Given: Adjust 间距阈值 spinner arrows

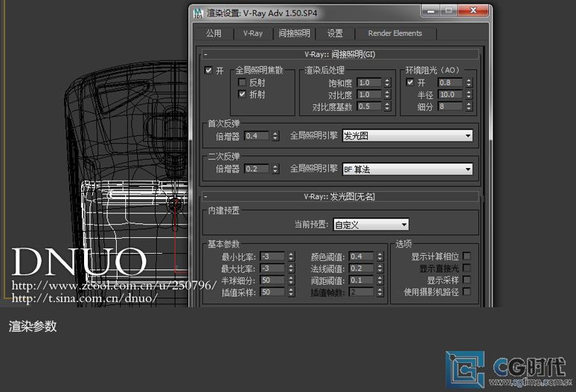Looking at the screenshot, I should click(x=380, y=280).
